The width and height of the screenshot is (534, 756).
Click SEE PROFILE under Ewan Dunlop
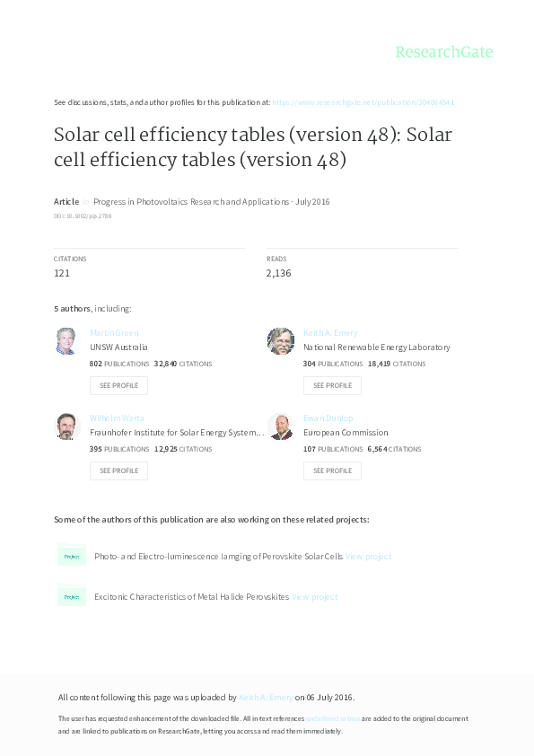[332, 470]
